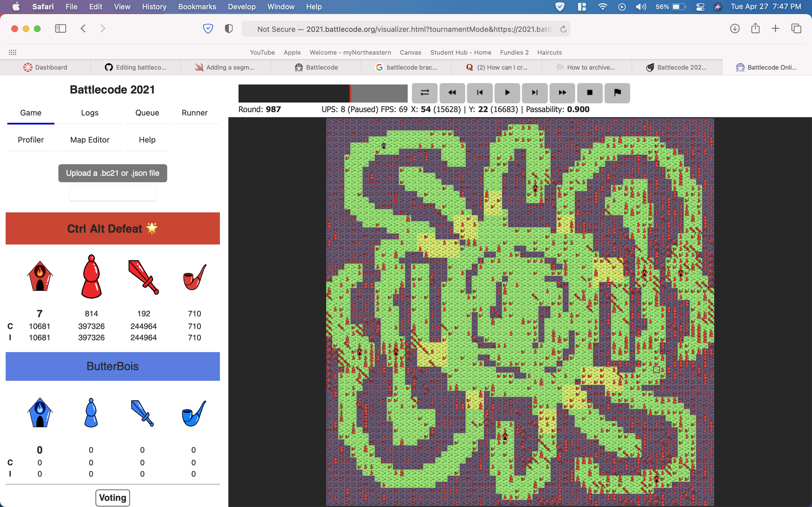
Task: Click the rewind double arrow button
Action: click(452, 93)
